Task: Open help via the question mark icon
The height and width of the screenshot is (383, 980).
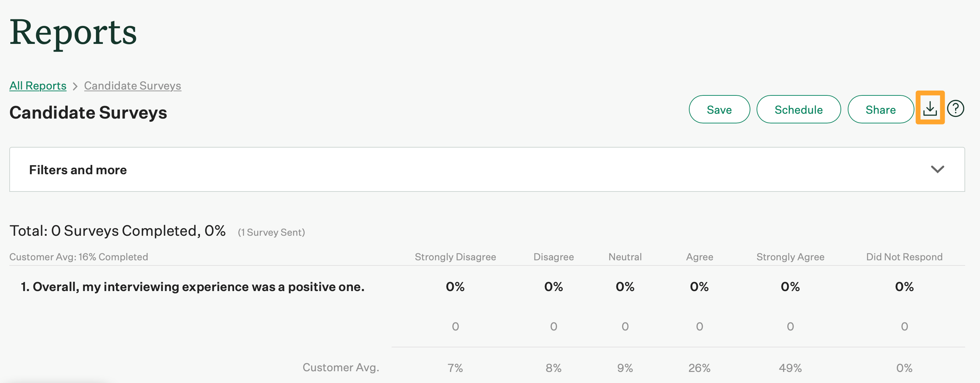Action: 955,109
